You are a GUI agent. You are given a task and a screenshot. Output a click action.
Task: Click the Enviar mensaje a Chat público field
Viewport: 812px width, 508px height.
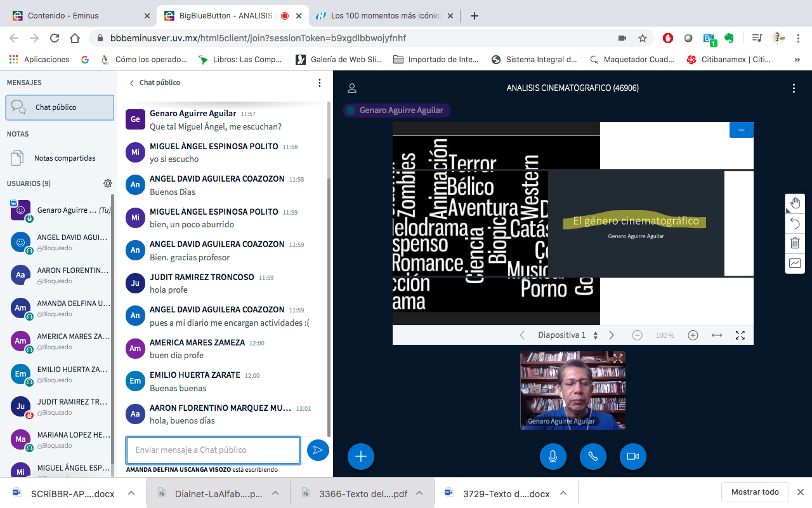click(x=213, y=450)
